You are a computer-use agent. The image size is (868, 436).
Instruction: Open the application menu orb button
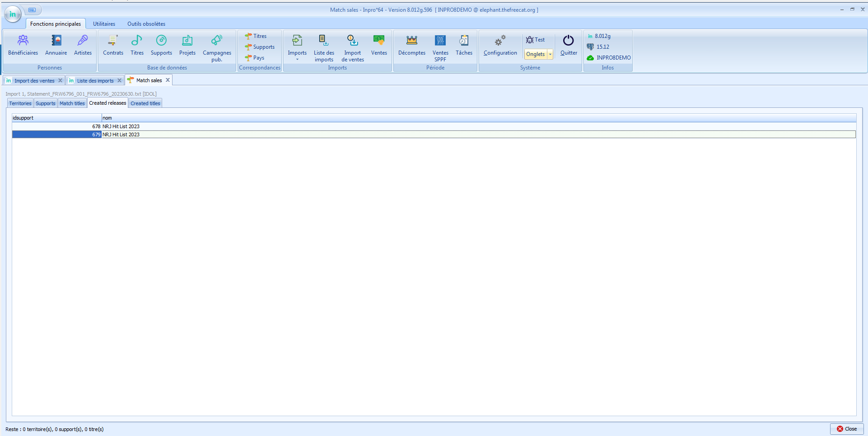tap(12, 14)
